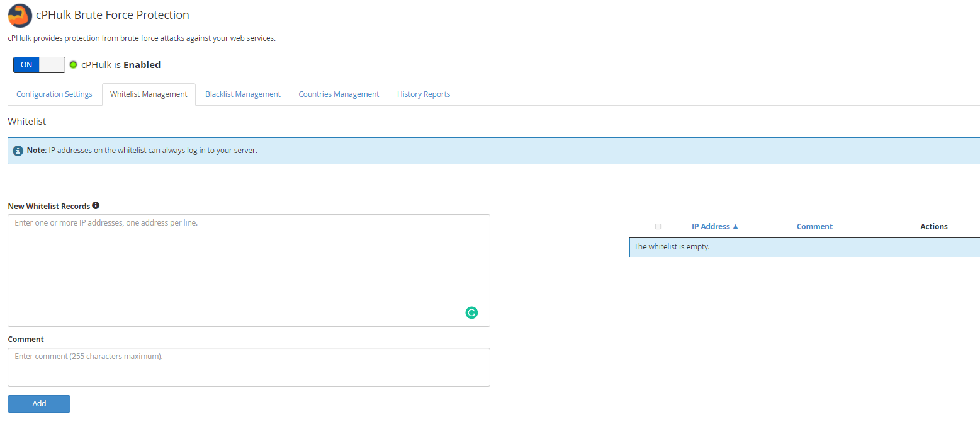View the History Reports tab
Image resolution: width=980 pixels, height=434 pixels.
pyautogui.click(x=424, y=94)
